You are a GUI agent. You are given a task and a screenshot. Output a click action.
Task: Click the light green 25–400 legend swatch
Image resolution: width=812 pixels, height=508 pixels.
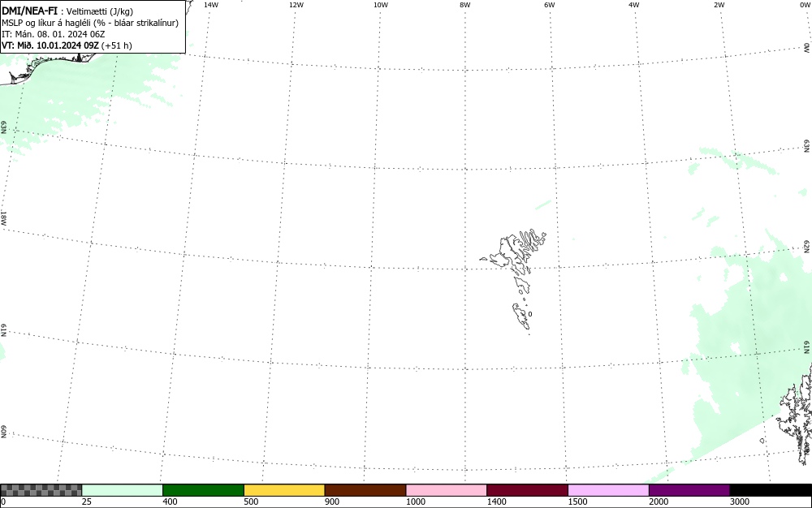coord(123,490)
